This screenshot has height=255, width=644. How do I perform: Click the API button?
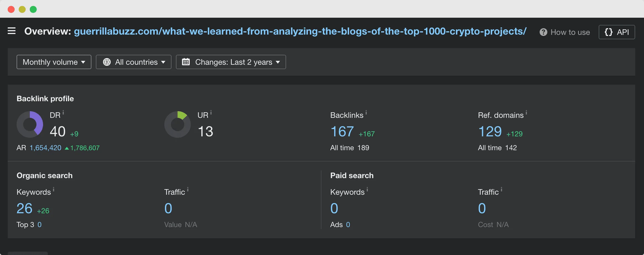tap(617, 32)
